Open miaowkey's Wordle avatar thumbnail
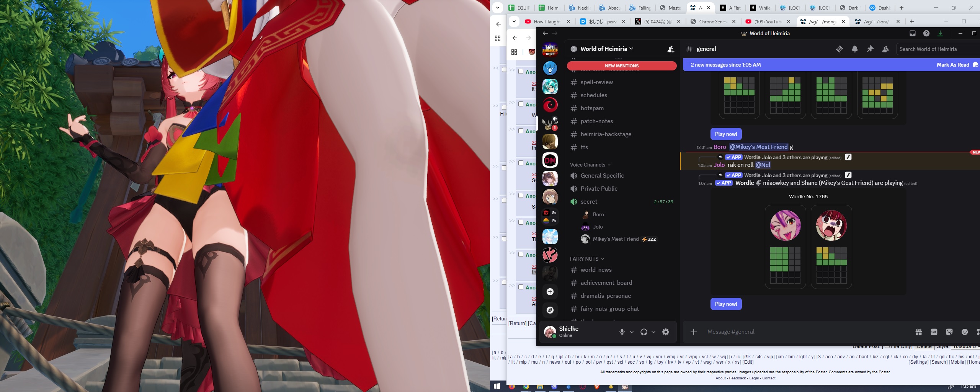 785,225
